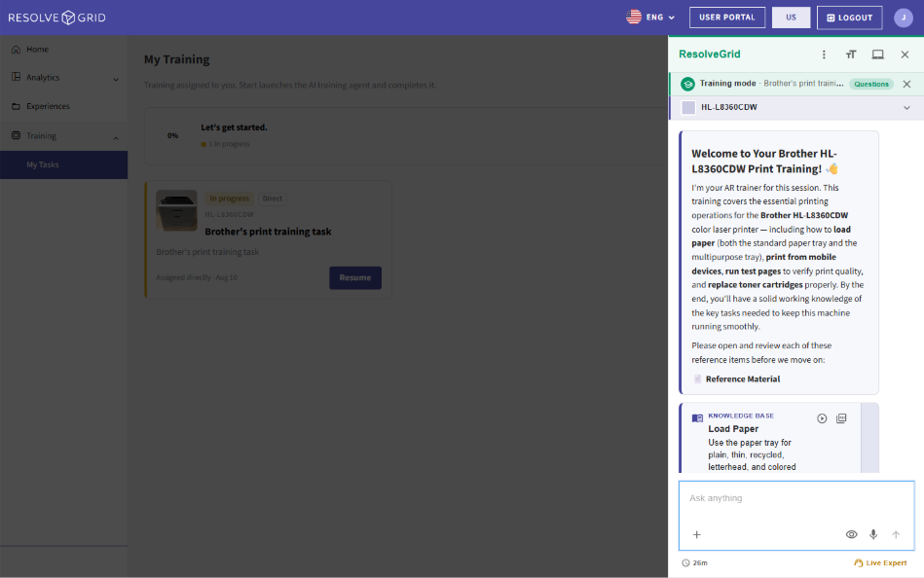This screenshot has height=578, width=924.
Task: Open the Load Paper knowledge card title
Action: click(x=733, y=429)
